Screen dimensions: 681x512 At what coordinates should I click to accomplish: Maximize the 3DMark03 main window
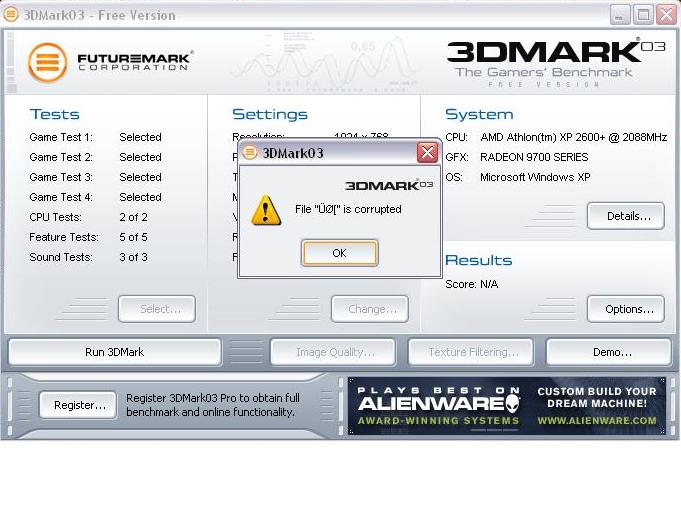point(643,15)
